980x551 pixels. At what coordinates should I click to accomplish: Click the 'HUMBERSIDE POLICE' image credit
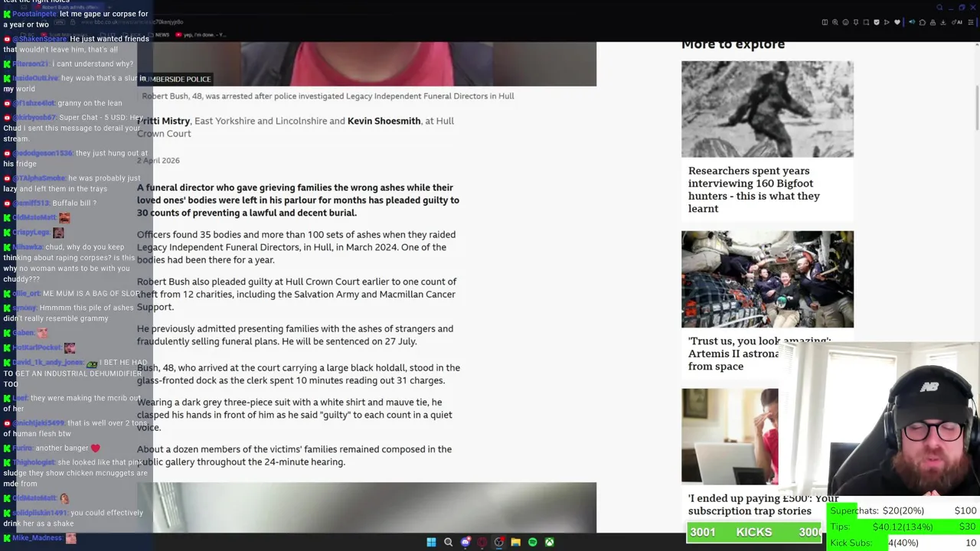point(175,79)
